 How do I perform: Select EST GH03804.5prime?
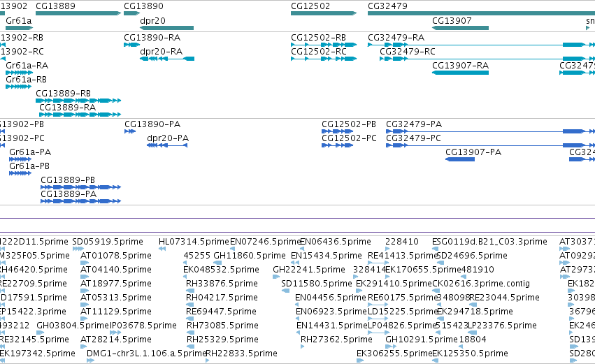pos(73,326)
